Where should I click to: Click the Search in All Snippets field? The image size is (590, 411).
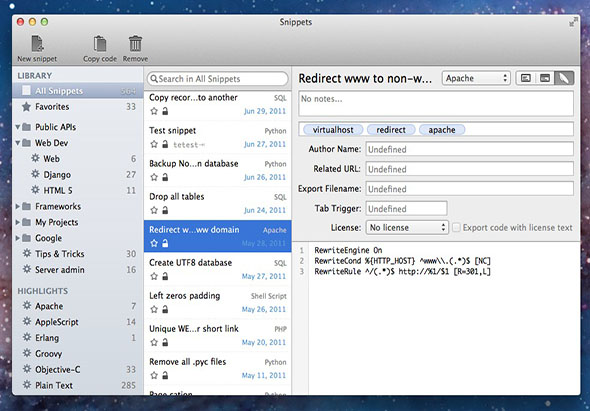pyautogui.click(x=217, y=79)
